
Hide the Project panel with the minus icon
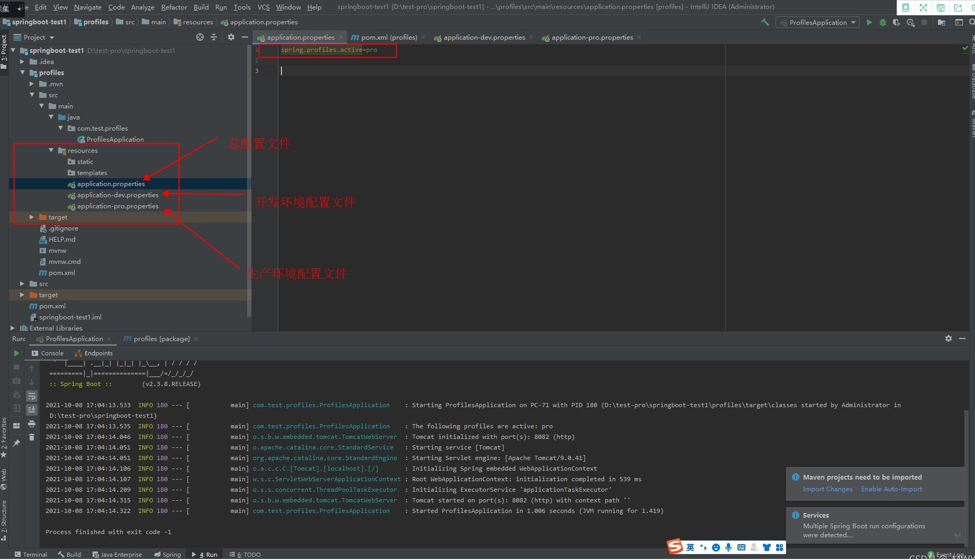(x=244, y=37)
